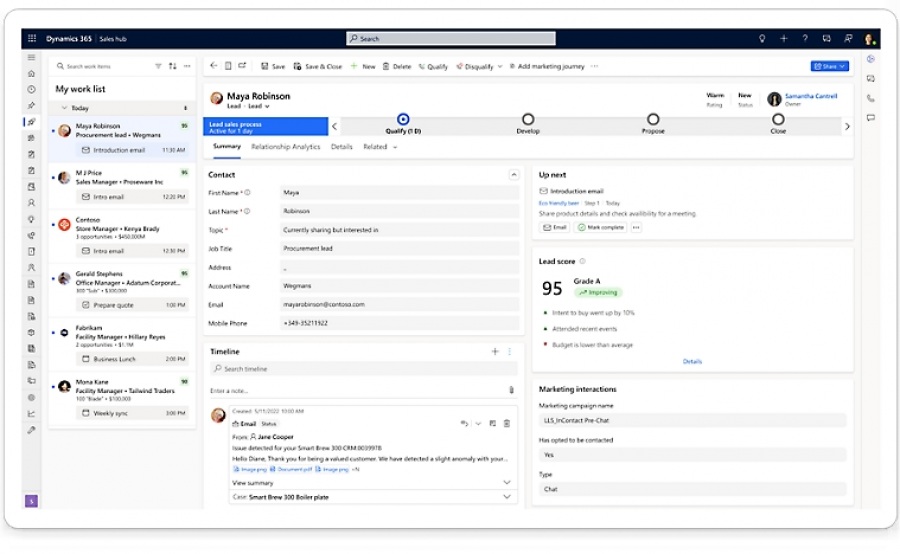This screenshot has height=554, width=900.
Task: Collapse the Contact section
Action: 514,175
